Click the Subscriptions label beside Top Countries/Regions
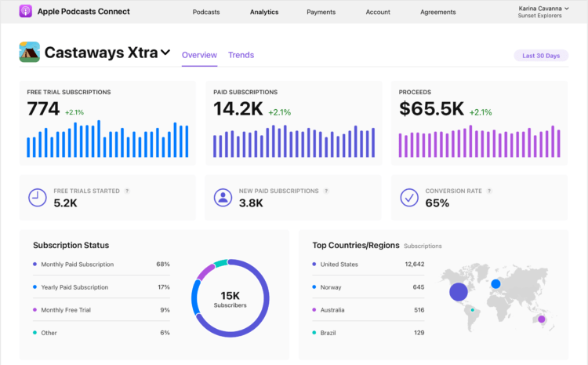The height and width of the screenshot is (365, 588). [423, 246]
